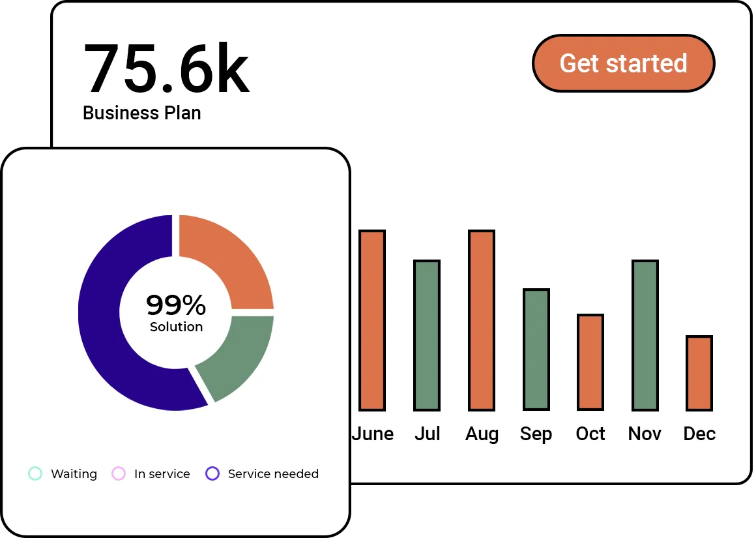Screen dimensions: 756x538
Task: Click the 99% Solution center label
Action: 176,312
